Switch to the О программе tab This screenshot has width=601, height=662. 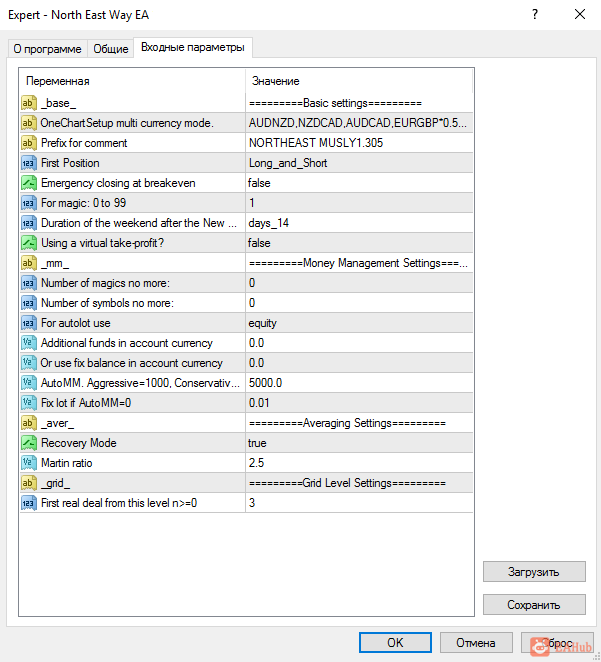click(x=48, y=49)
